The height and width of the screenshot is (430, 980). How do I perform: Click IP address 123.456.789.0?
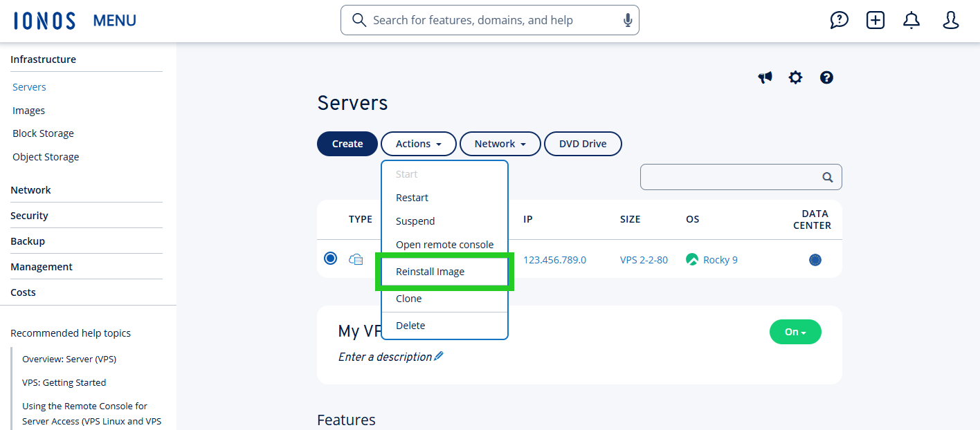tap(554, 260)
